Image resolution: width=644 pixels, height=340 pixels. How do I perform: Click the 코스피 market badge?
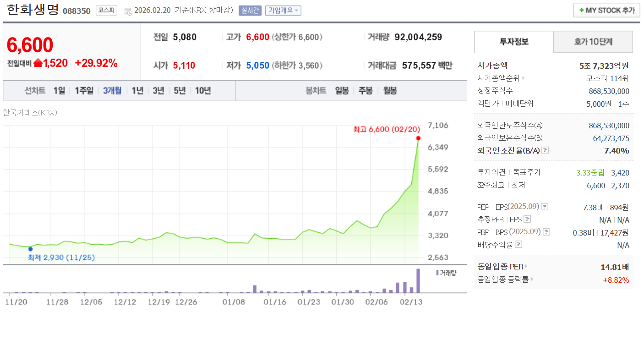[x=106, y=10]
